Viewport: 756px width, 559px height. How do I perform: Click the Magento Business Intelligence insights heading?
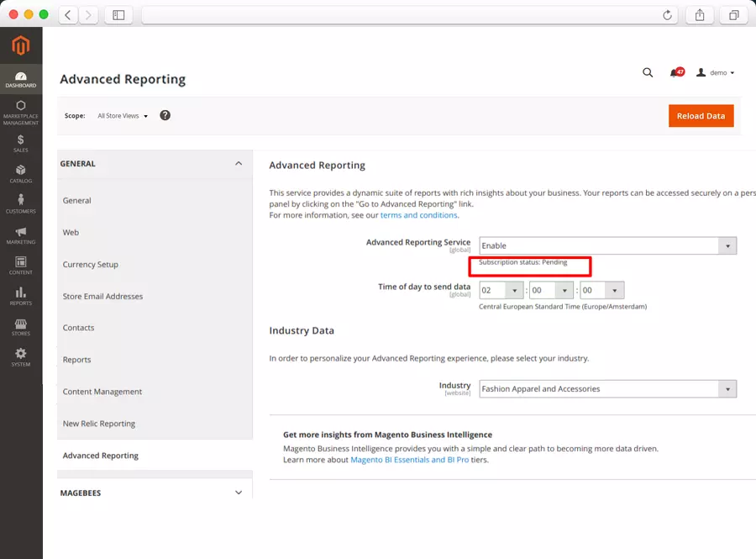[x=387, y=435]
